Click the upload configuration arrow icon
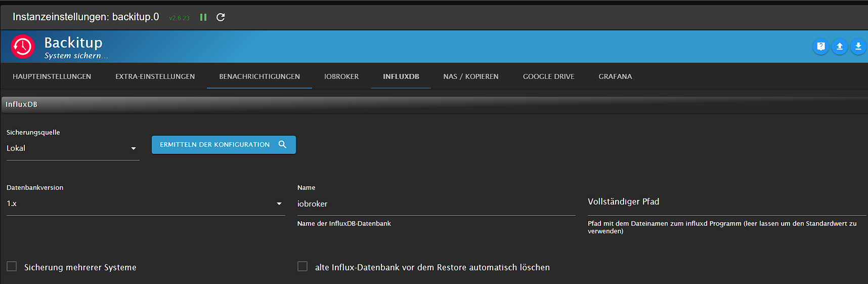The height and width of the screenshot is (284, 868). click(x=840, y=47)
